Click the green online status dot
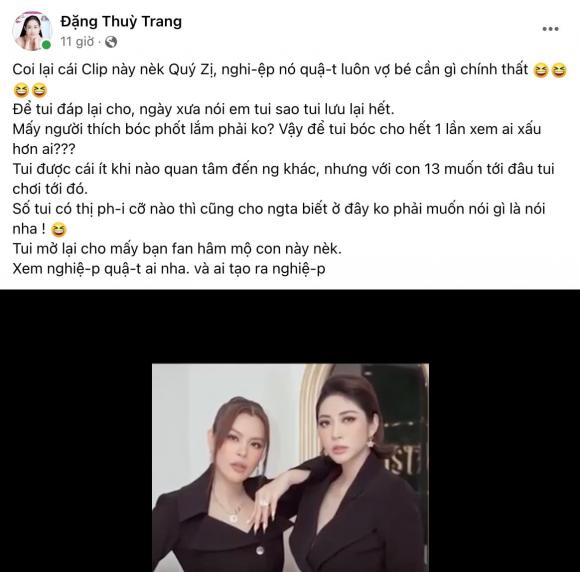Screen dimensions: 580x572 click(46, 45)
